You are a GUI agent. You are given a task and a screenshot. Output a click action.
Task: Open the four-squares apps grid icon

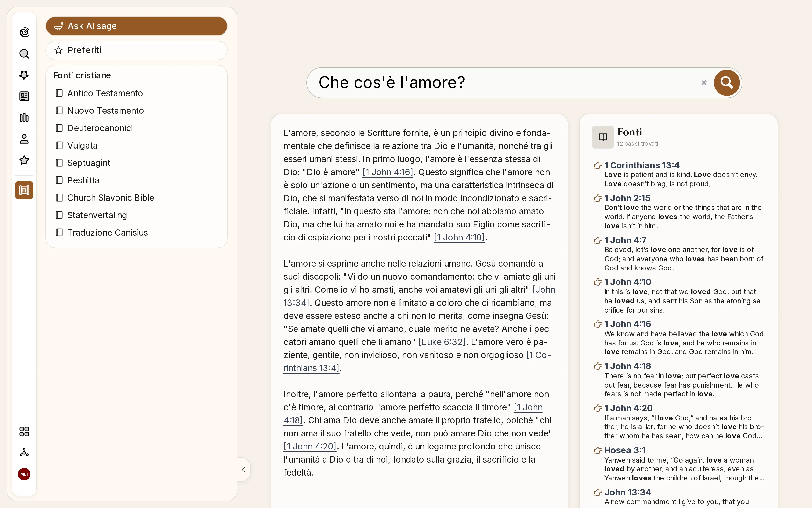pos(24,431)
